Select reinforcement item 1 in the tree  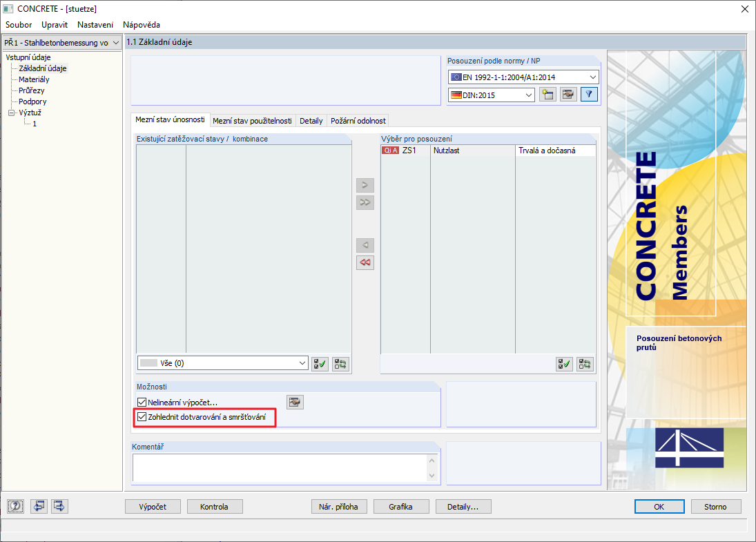click(35, 124)
